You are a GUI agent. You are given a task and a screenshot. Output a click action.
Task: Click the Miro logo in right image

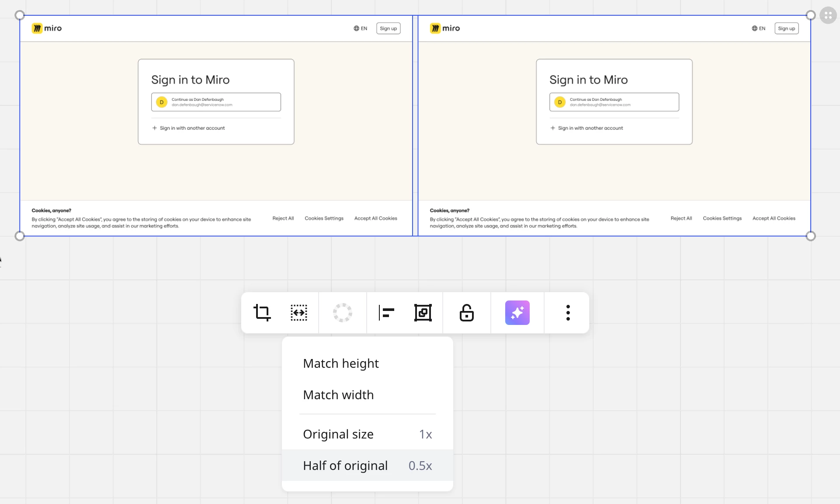coord(445,28)
